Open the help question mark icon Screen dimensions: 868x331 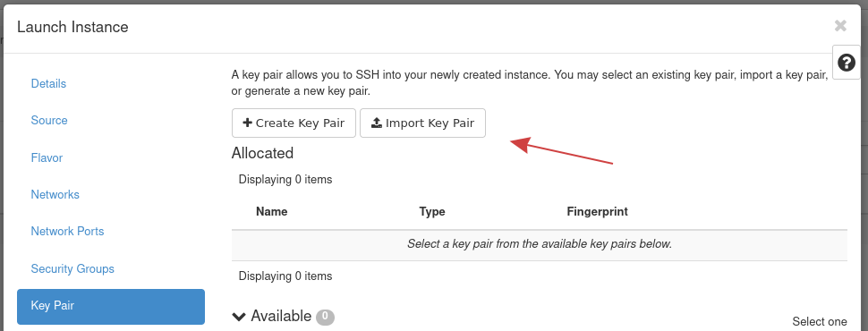847,63
